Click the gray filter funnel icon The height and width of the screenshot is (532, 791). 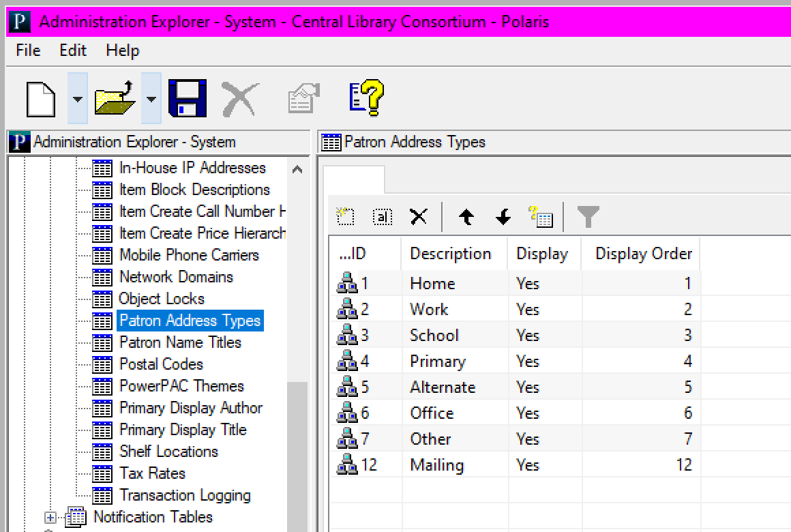click(588, 217)
